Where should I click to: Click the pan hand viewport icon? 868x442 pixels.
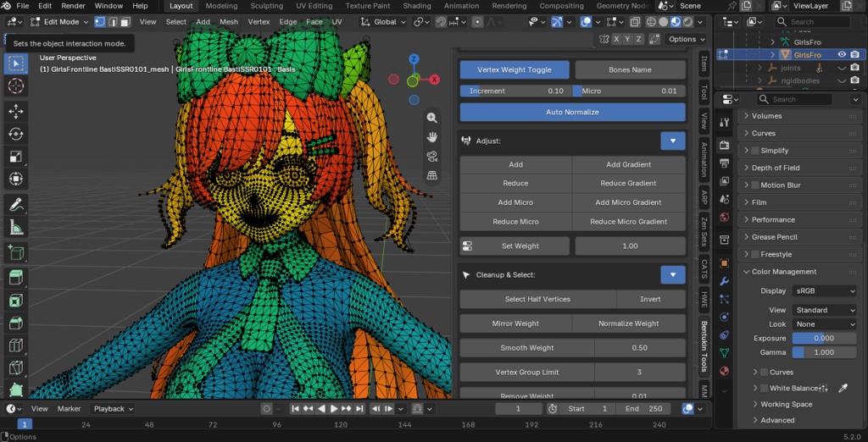[x=431, y=136]
